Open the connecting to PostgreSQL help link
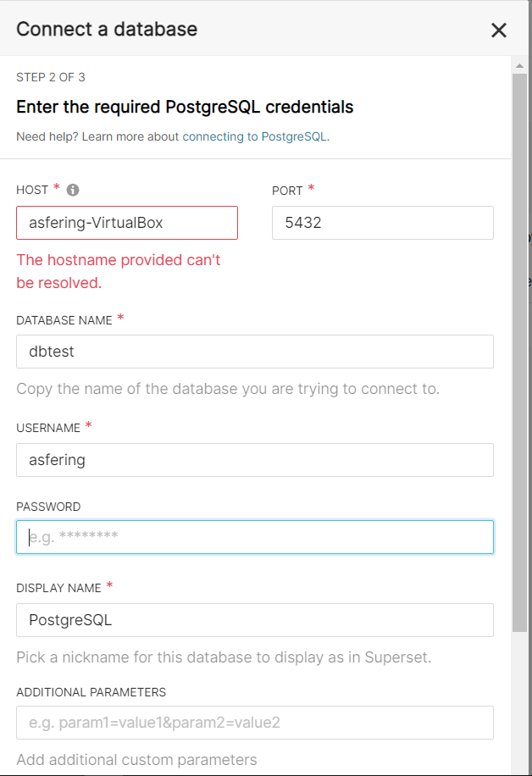 point(255,136)
